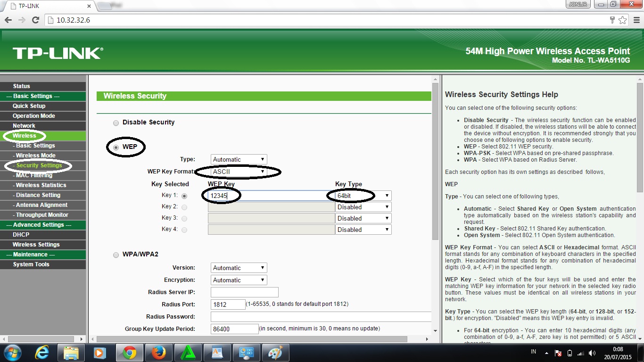Click the Action Center flag icon
The height and width of the screenshot is (362, 644).
tap(558, 353)
